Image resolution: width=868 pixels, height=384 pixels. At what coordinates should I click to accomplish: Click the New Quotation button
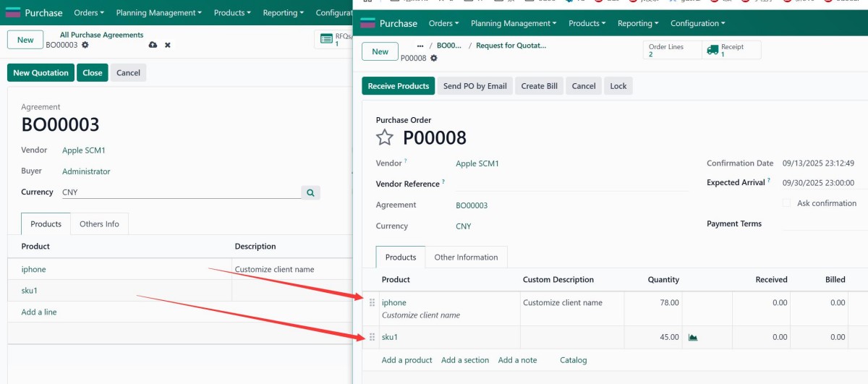pyautogui.click(x=41, y=72)
